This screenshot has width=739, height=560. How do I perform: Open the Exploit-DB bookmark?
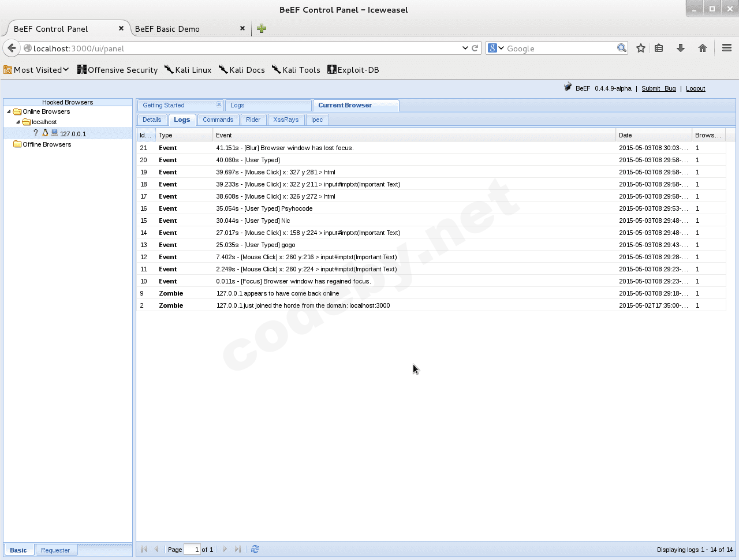click(353, 70)
